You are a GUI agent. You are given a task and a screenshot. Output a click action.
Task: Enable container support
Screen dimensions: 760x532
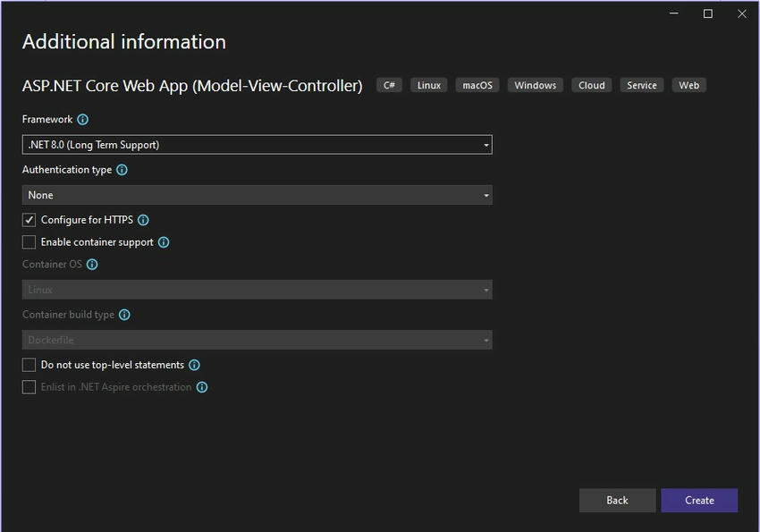28,241
